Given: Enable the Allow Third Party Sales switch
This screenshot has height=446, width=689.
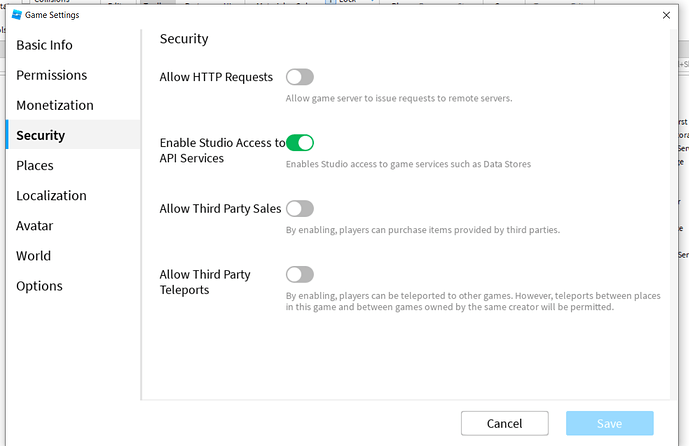Looking at the screenshot, I should click(300, 209).
